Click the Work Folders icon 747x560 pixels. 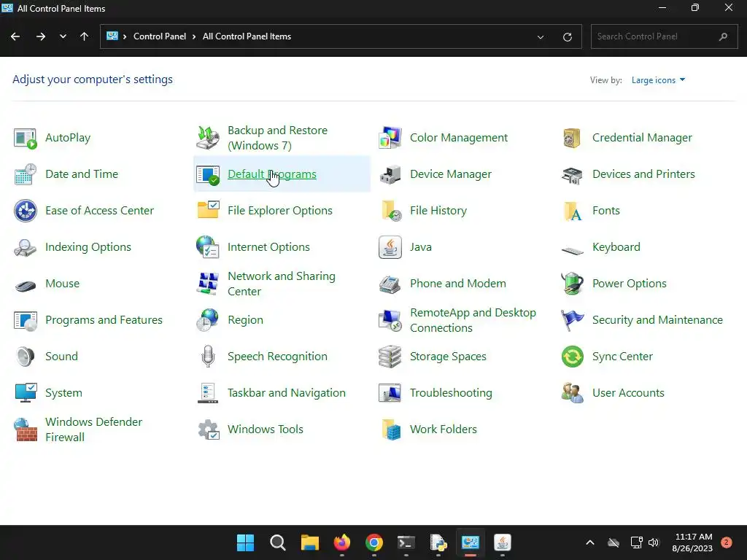391,429
